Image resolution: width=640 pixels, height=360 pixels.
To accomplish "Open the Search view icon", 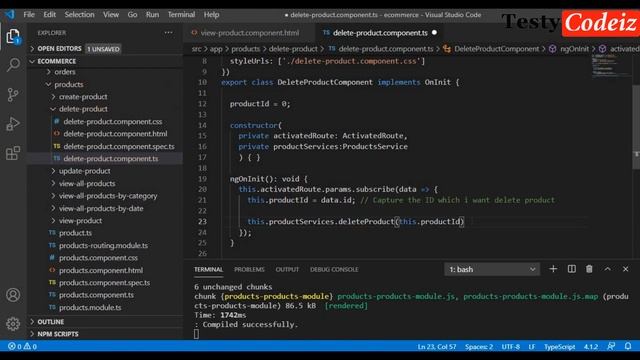I will point(13,64).
